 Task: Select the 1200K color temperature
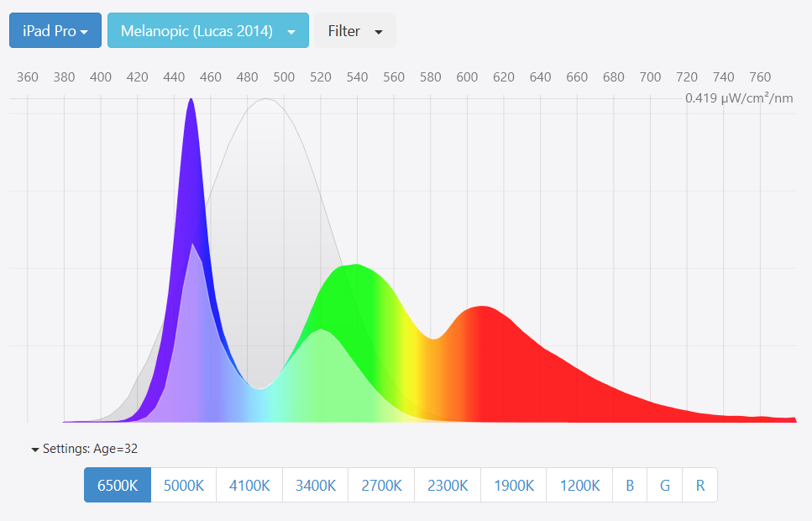pos(579,485)
